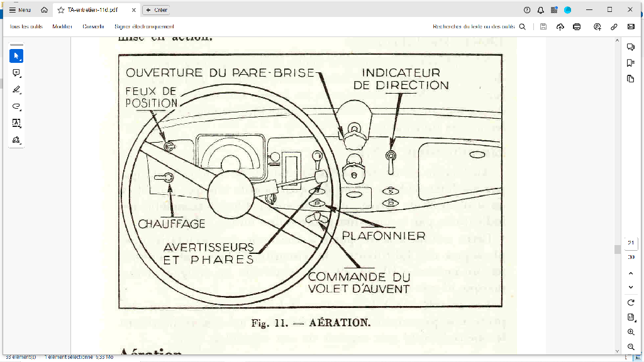This screenshot has height=362, width=644.
Task: Click the INDICATEUR DE DIRECTION label
Action: pos(401,79)
